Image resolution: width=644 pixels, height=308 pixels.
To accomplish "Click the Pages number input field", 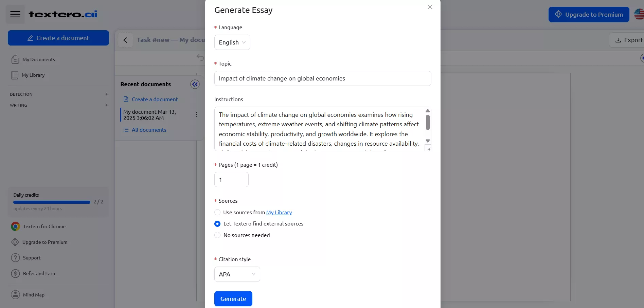I will (231, 180).
